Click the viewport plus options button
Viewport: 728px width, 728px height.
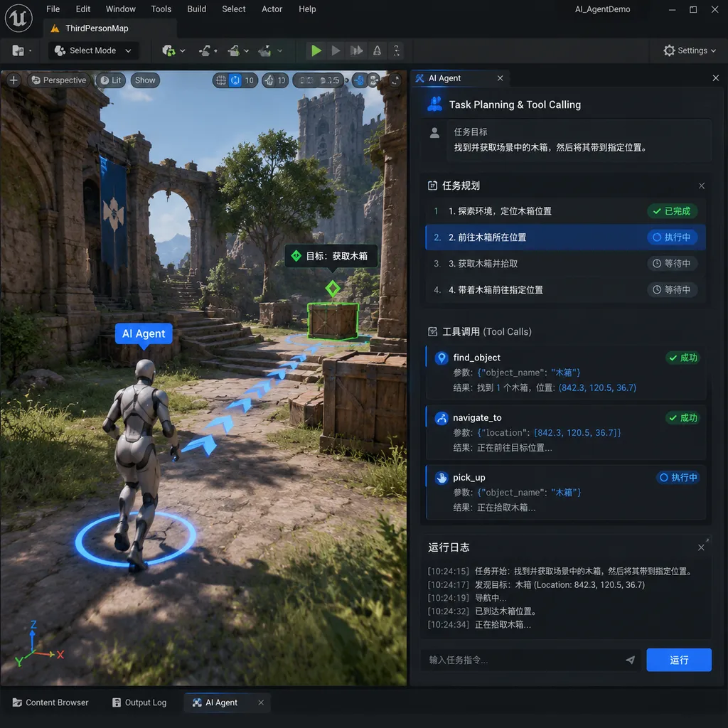[14, 80]
